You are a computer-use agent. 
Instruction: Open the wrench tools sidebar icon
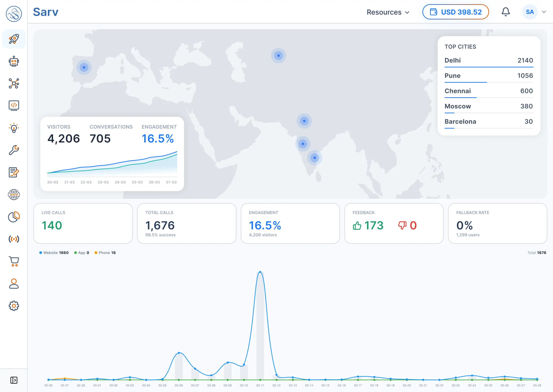click(14, 150)
